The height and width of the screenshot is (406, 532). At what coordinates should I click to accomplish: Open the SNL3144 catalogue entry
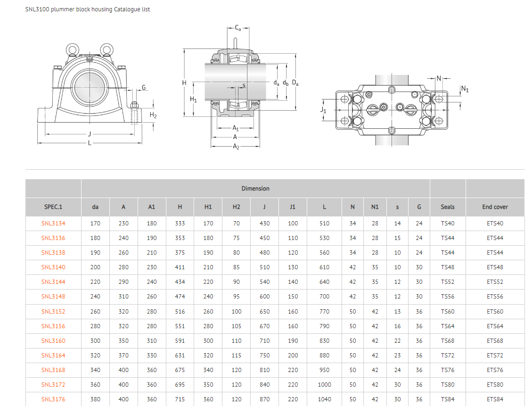(x=53, y=282)
